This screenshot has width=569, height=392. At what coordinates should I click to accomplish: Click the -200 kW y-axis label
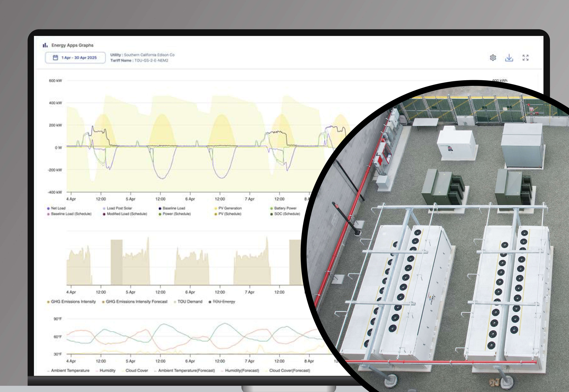pyautogui.click(x=55, y=170)
